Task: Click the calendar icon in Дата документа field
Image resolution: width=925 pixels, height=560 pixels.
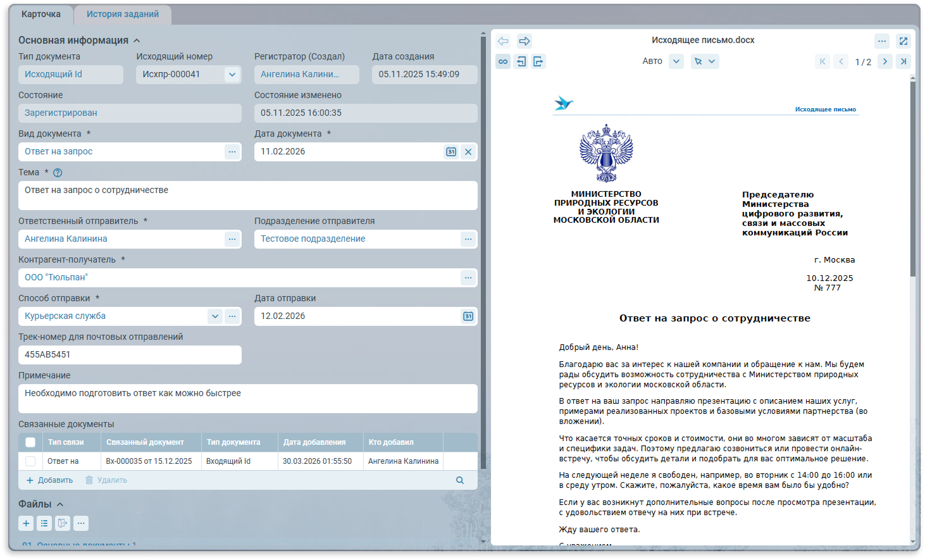Action: point(451,152)
